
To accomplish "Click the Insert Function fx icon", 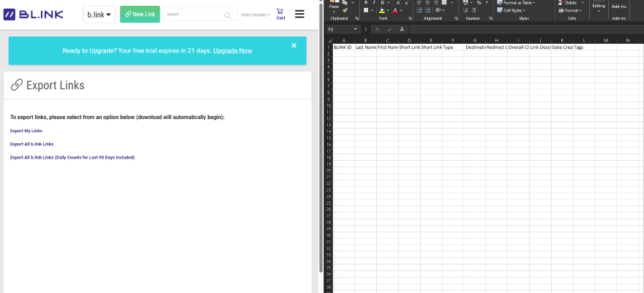I will (402, 29).
